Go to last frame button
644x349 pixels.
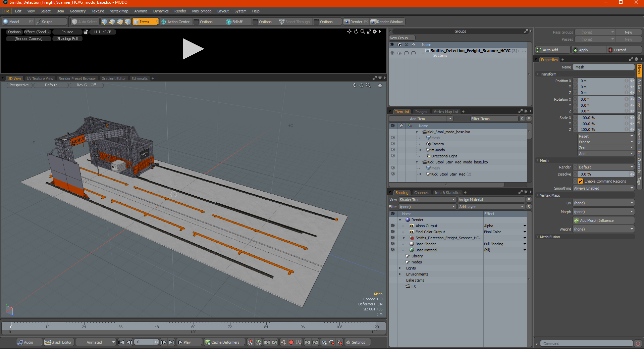click(x=171, y=342)
